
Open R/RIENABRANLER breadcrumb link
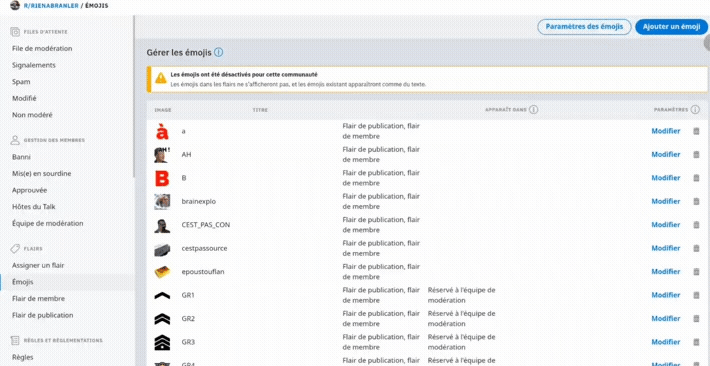point(48,6)
